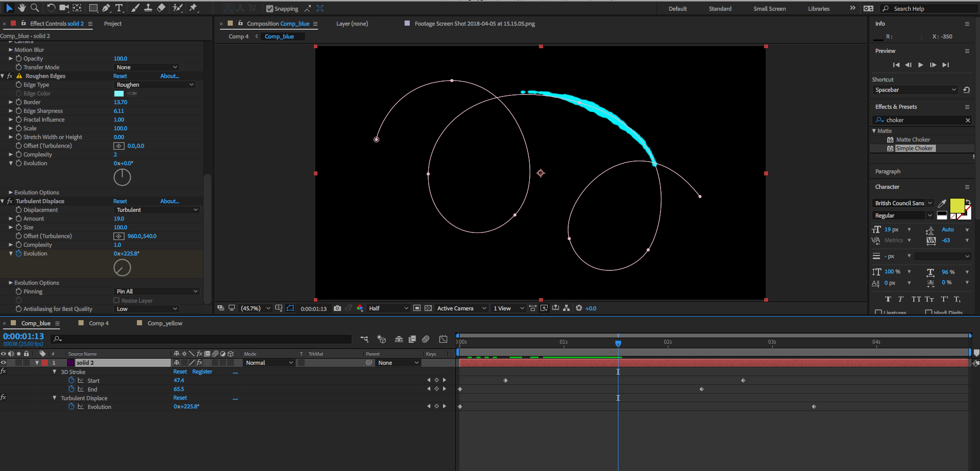Toggle Turbulent Displace fx switch in timeline
The height and width of the screenshot is (471, 980).
point(4,397)
